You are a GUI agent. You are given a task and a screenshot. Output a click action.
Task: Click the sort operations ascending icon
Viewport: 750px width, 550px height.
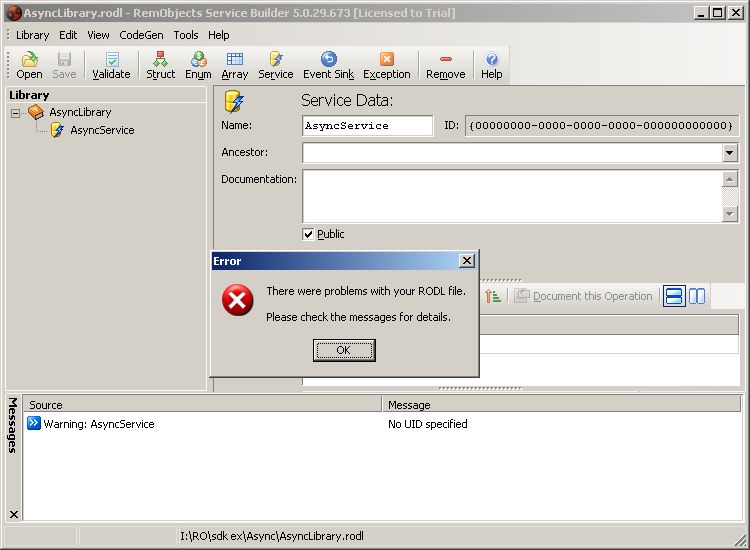(x=492, y=296)
